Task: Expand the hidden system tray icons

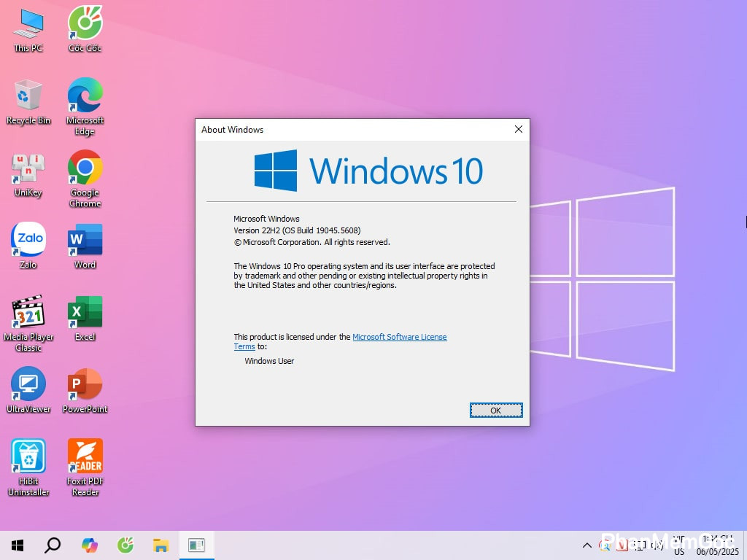Action: [587, 545]
